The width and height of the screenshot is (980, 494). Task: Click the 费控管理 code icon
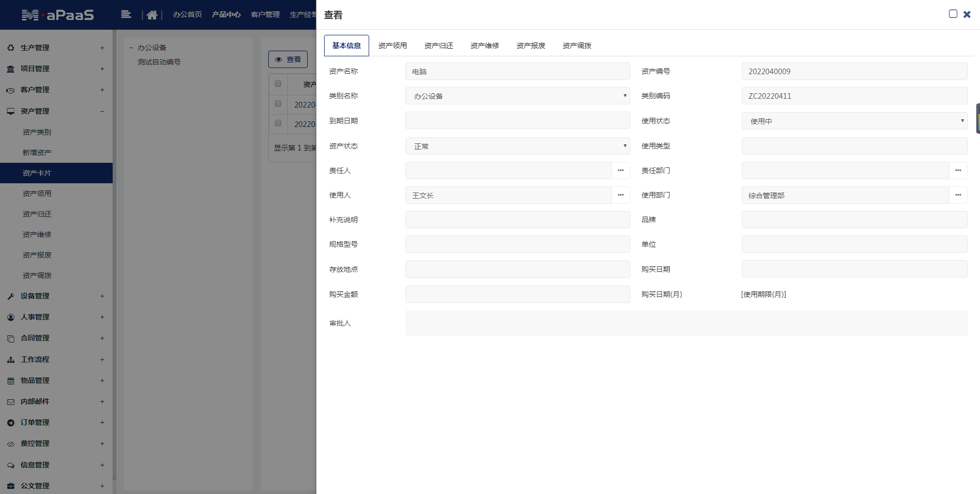(11, 444)
